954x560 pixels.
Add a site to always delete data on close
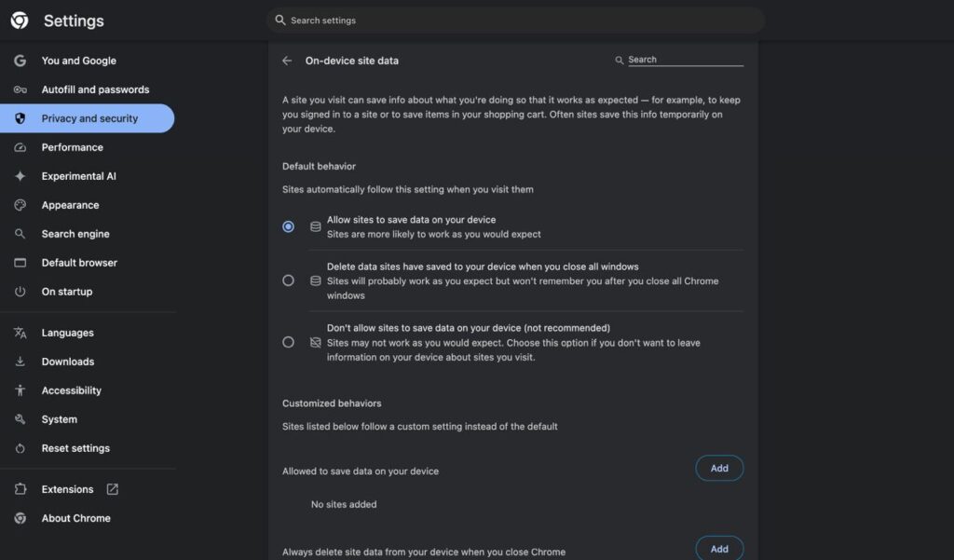point(719,549)
